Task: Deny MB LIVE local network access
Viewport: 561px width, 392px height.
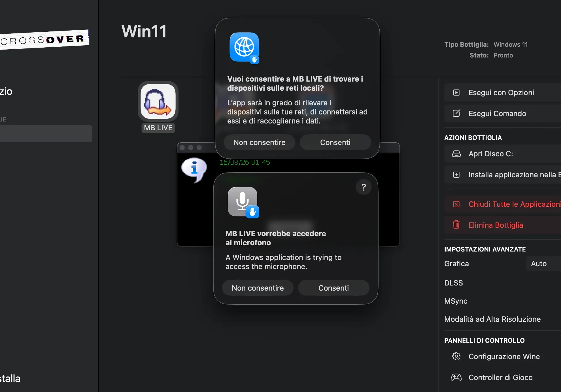Action: 259,142
